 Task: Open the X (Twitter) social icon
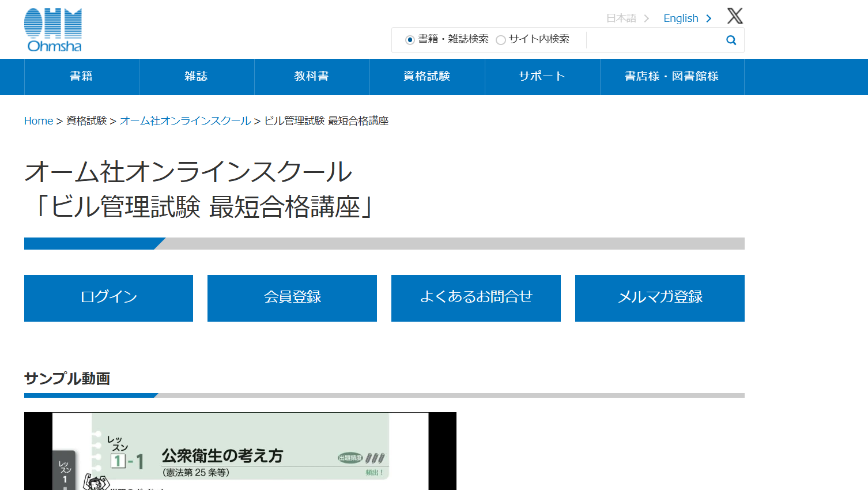(x=735, y=16)
